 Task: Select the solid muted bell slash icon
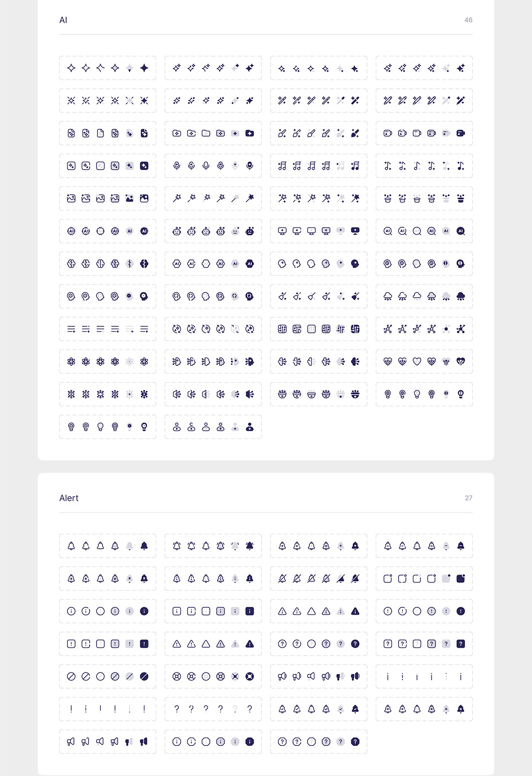point(355,578)
